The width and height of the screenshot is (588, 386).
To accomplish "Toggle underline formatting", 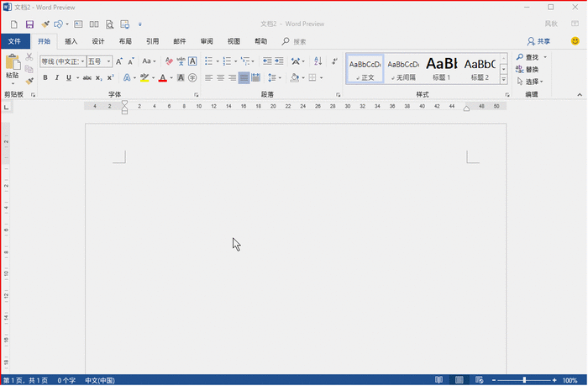I will click(69, 77).
